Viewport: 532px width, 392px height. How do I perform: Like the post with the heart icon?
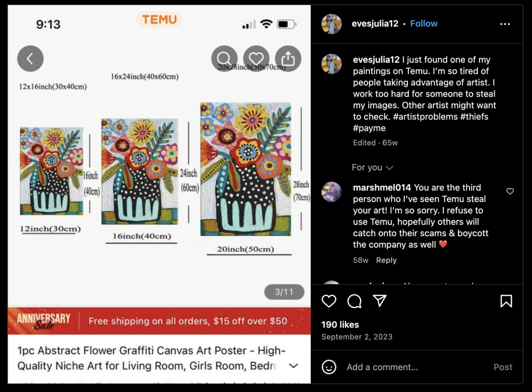[329, 301]
